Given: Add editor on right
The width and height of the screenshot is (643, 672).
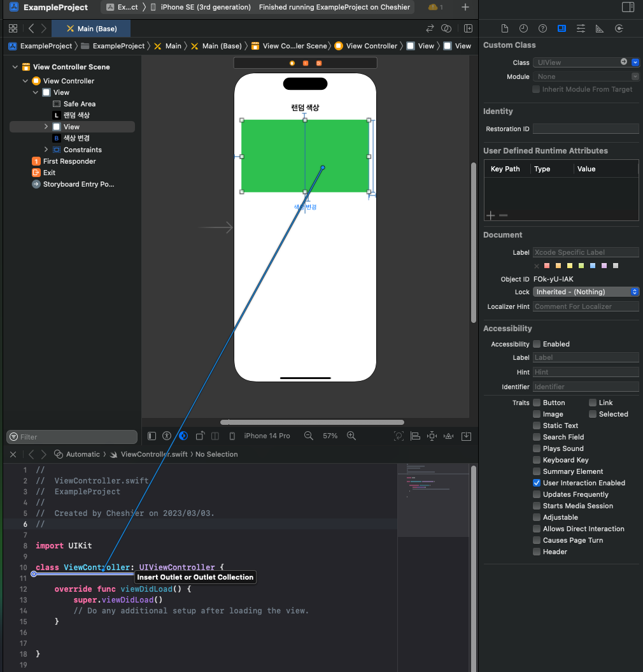Looking at the screenshot, I should point(468,28).
